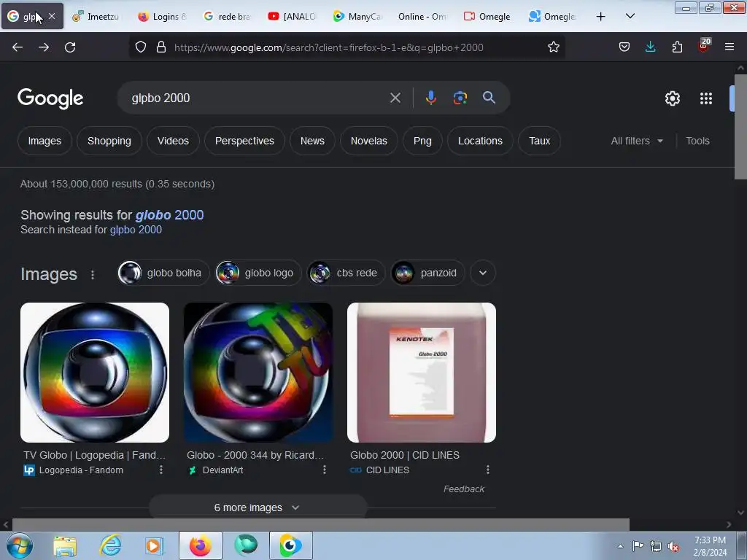Expand the All filters dropdown
The image size is (747, 560).
(636, 141)
